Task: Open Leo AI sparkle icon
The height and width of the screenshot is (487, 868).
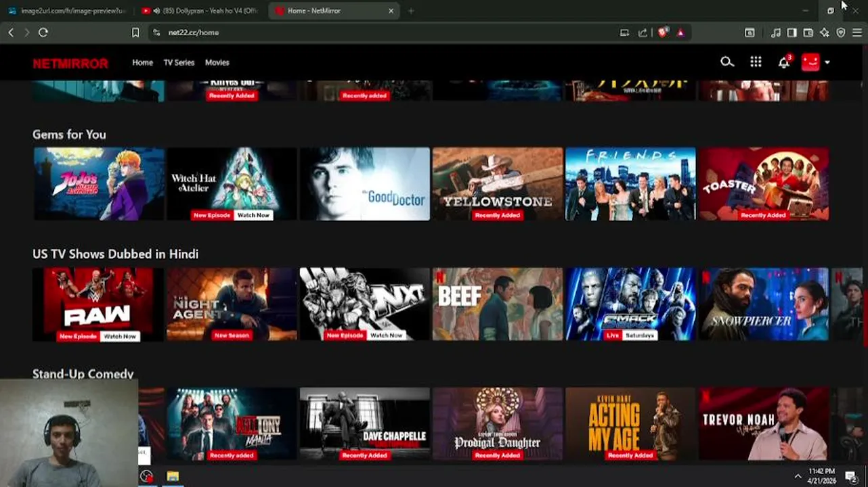Action: [824, 32]
